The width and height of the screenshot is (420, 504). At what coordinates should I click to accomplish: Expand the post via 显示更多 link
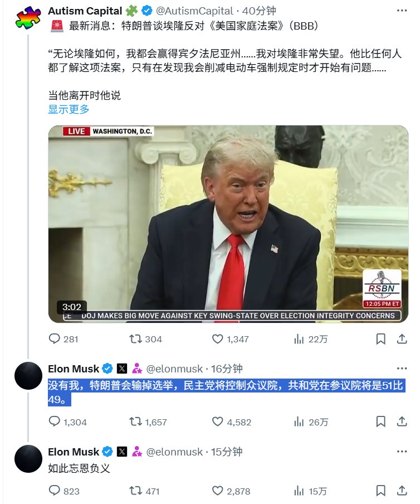(69, 109)
